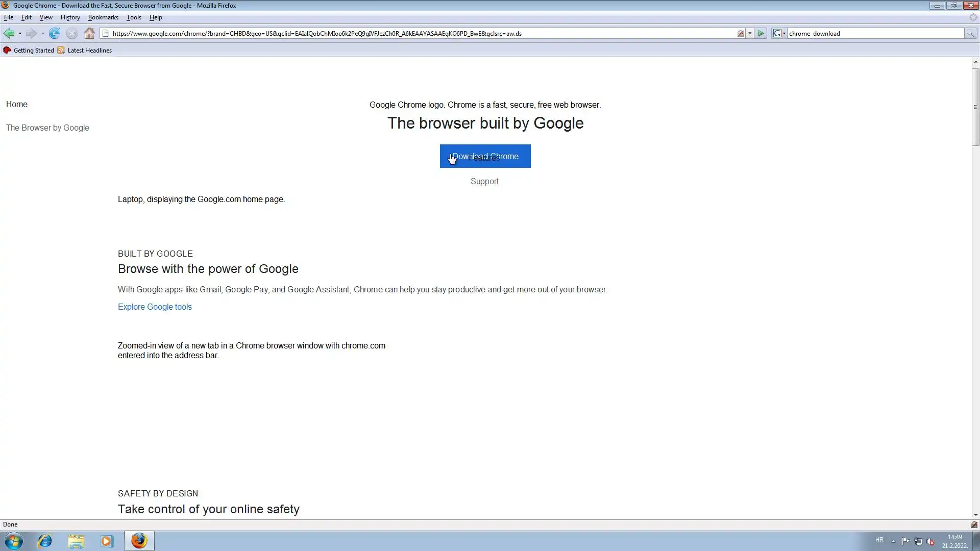Click the Stop loading button
Screen dimensions: 980x551
point(72,34)
